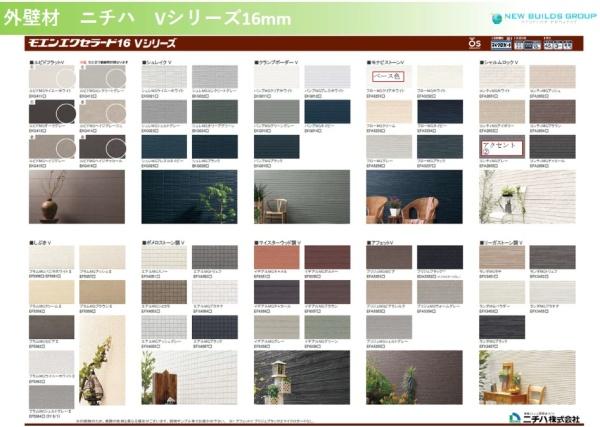Select the reddish-brown swatch in シャルムロックV
The height and width of the screenshot is (427, 600).
coord(553,112)
